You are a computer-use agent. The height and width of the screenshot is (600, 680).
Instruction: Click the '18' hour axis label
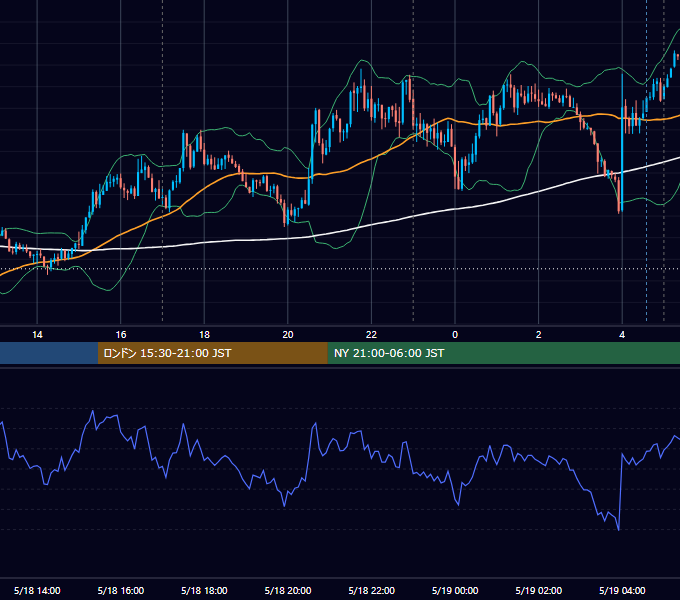204,335
